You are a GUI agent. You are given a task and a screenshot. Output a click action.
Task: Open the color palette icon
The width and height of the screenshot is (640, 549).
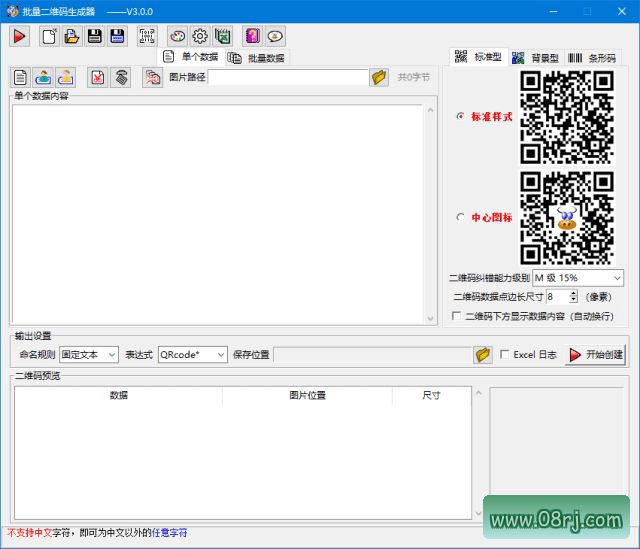click(x=177, y=36)
